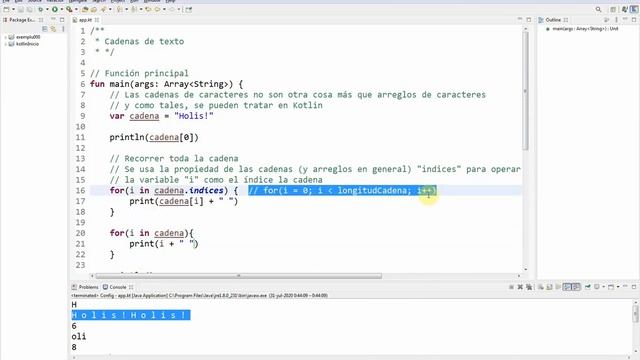This screenshot has height=360, width=640.
Task: Close the app.kt editor tab
Action: [x=97, y=20]
